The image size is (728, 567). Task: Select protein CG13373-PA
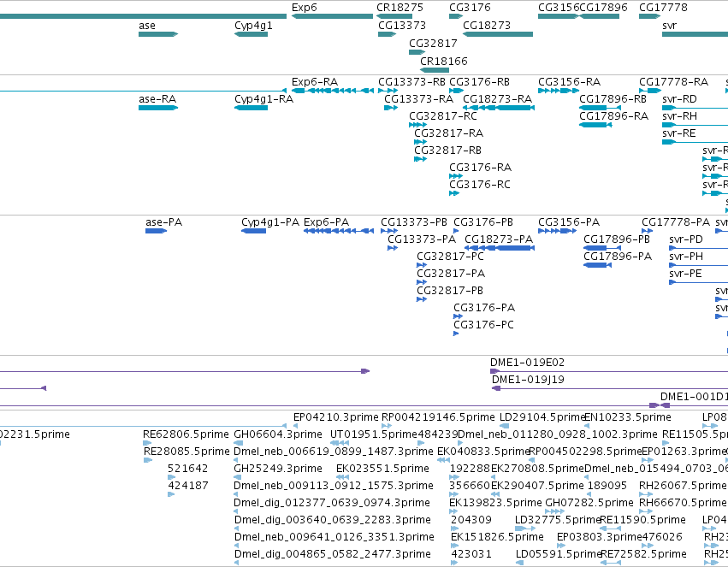393,248
